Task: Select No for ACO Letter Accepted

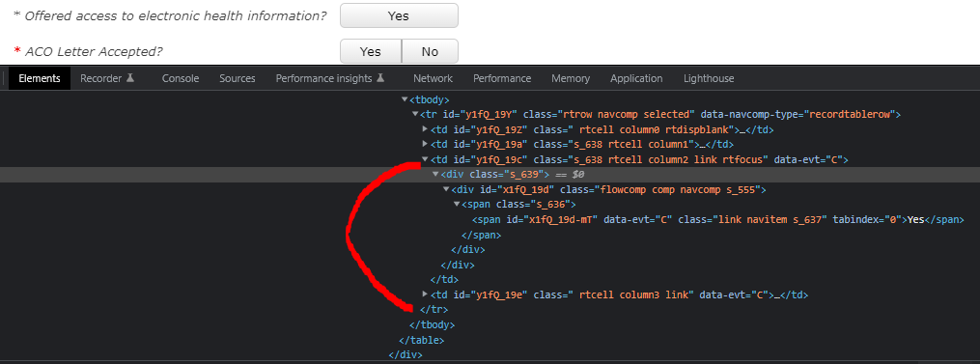Action: click(x=430, y=51)
